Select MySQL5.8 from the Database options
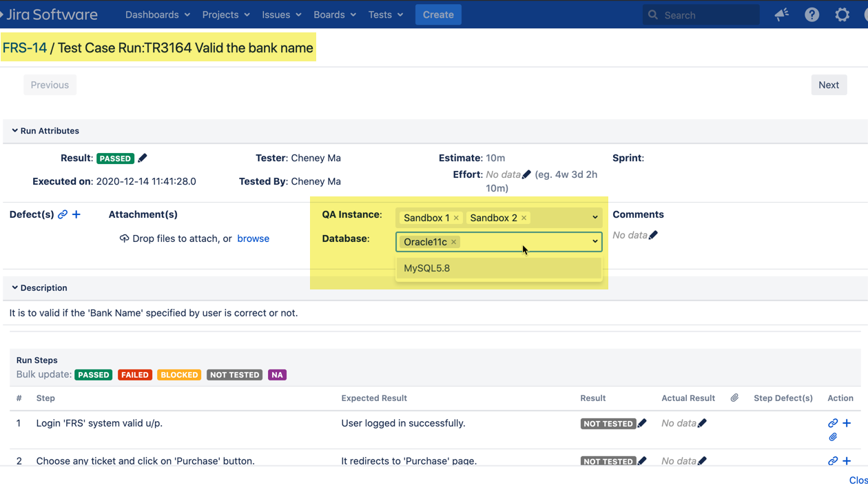Screen dimensions: 868x490 click(427, 268)
